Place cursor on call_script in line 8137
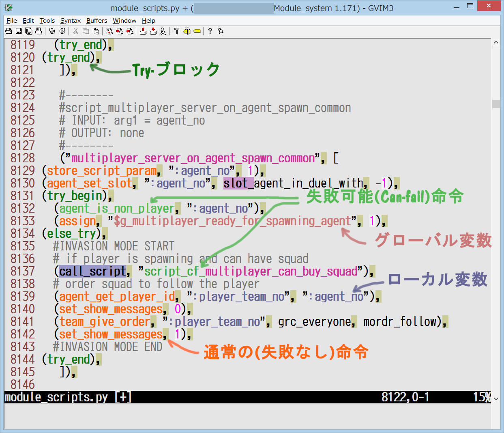504x433 pixels. click(x=93, y=271)
